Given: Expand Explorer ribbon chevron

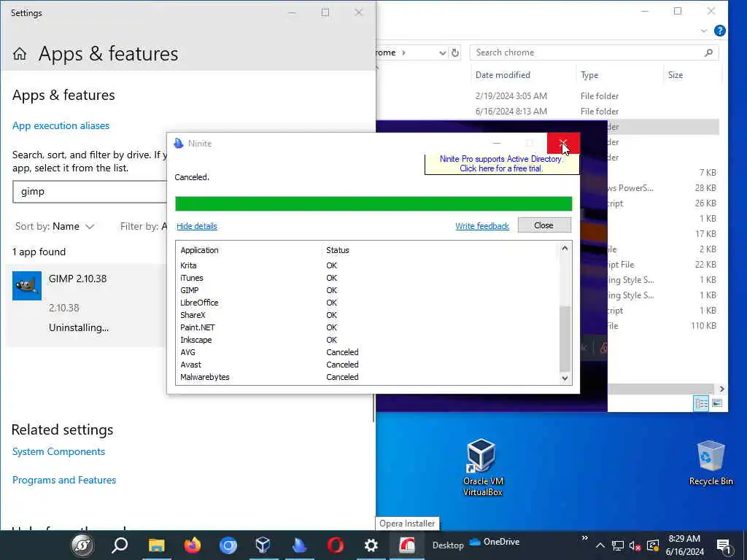Looking at the screenshot, I should pos(704,31).
